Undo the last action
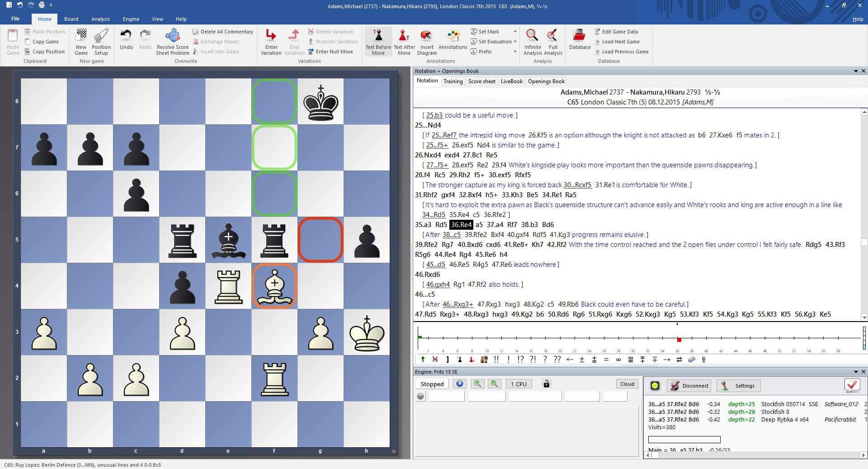The height and width of the screenshot is (469, 868). [x=126, y=40]
